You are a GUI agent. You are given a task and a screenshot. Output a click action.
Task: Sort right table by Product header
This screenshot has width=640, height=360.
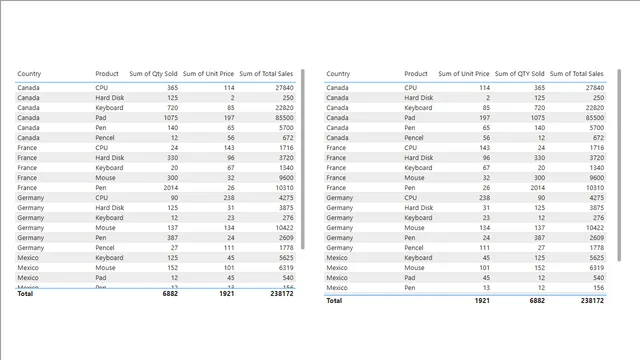coord(416,74)
